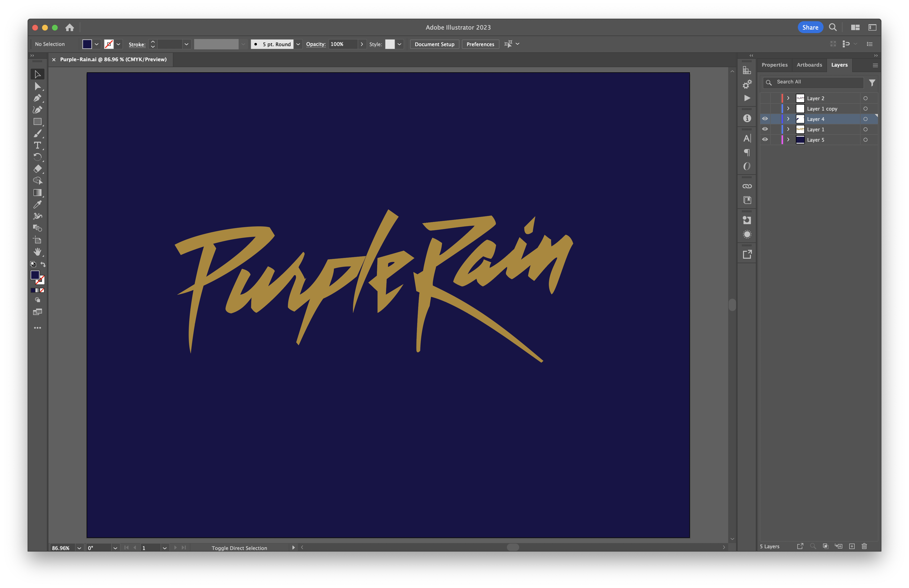Viewport: 909px width, 588px height.
Task: Click Make/Release Clipping Mask icon
Action: 825,547
